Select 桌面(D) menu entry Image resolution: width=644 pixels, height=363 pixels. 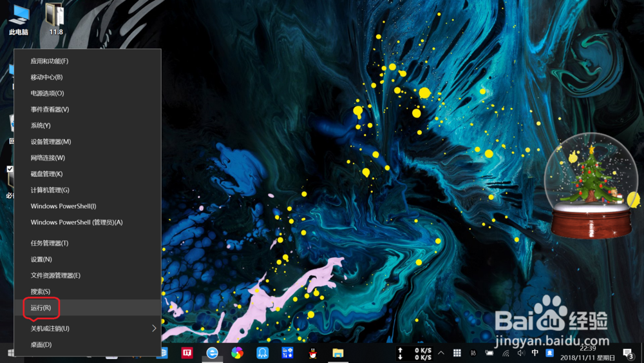[88, 344]
